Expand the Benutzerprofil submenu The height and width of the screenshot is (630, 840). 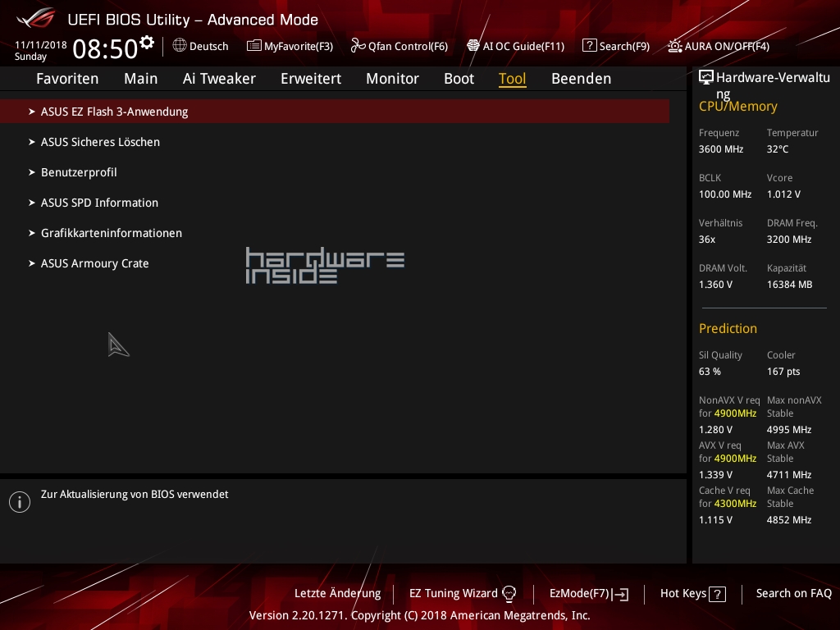coord(79,172)
